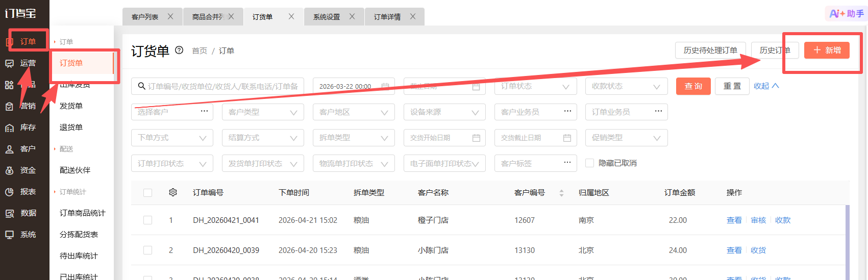This screenshot has height=280, width=868.
Task: Expand the 拆单类型 filter dropdown
Action: pyautogui.click(x=354, y=138)
